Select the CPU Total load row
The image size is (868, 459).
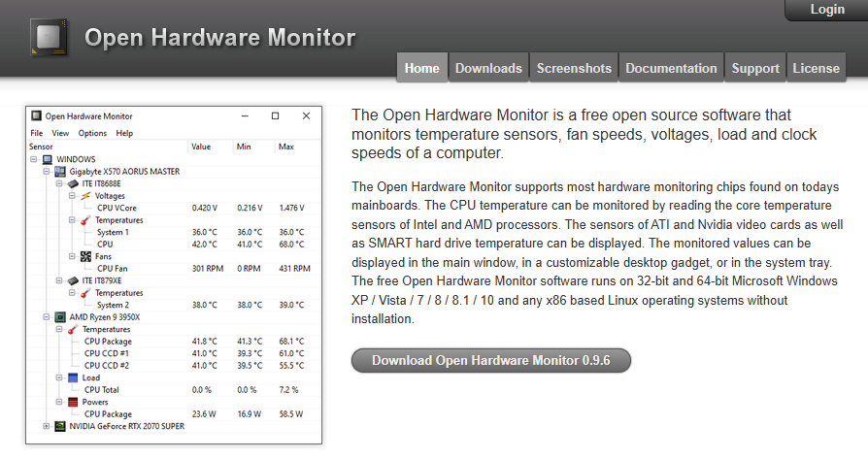click(174, 390)
